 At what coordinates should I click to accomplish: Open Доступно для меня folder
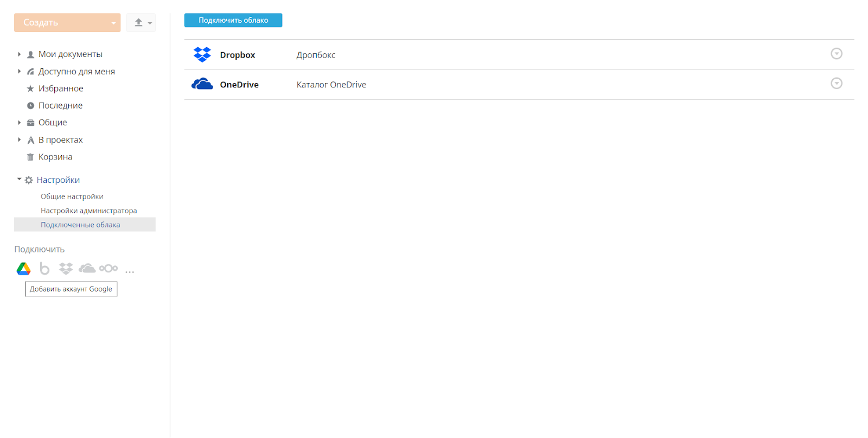click(x=76, y=71)
